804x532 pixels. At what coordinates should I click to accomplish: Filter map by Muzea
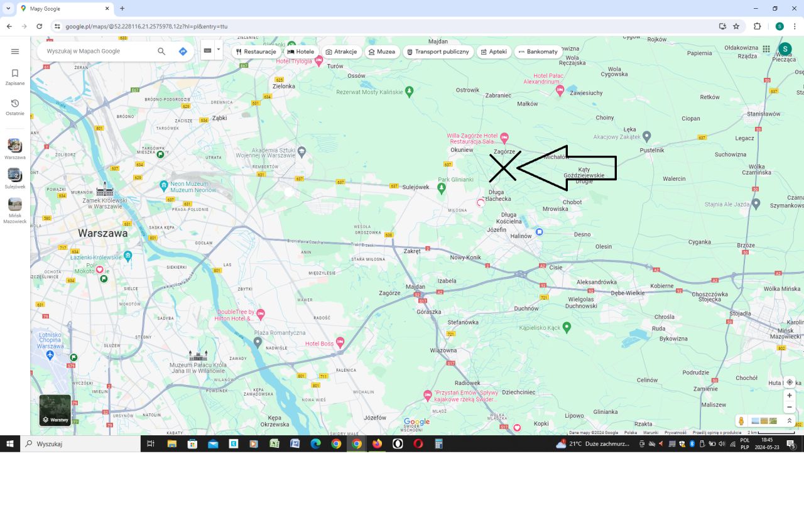click(382, 52)
